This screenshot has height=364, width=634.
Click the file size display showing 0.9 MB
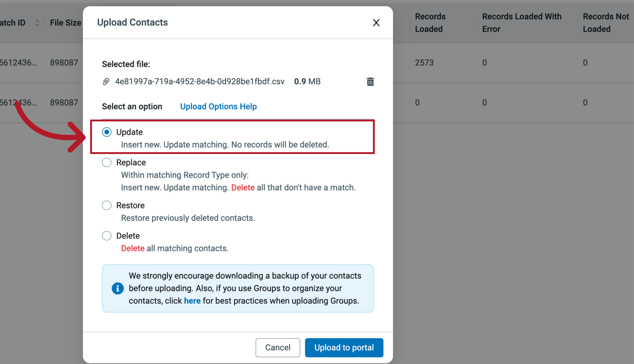(x=305, y=82)
